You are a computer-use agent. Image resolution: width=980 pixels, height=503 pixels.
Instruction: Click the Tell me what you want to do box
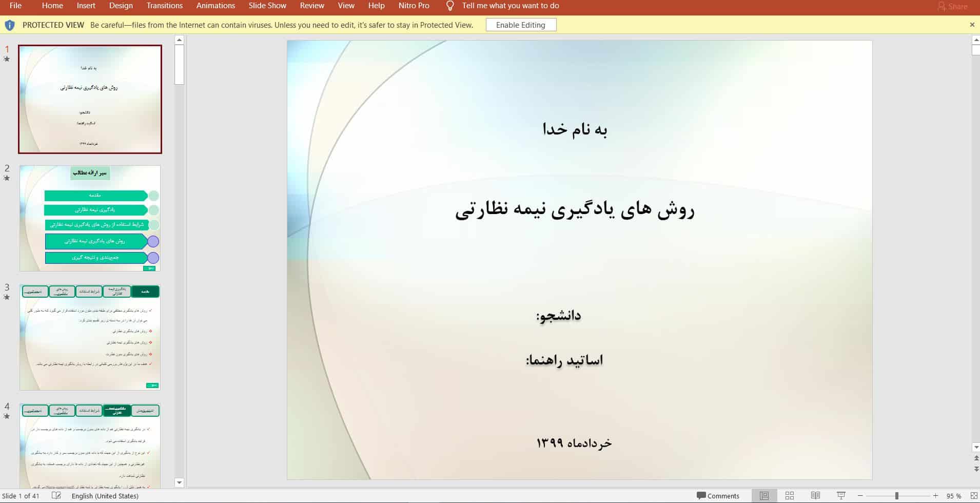pyautogui.click(x=511, y=6)
